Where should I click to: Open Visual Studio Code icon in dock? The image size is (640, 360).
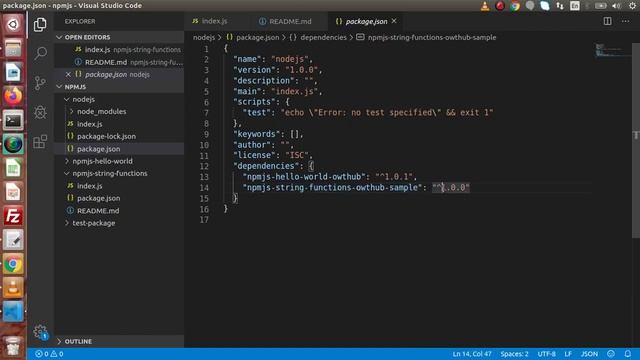click(13, 312)
